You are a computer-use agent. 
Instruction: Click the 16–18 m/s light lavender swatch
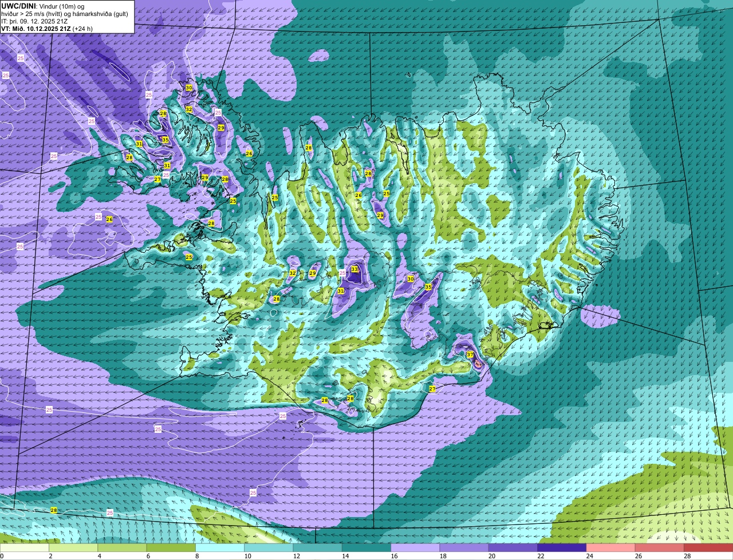(415, 548)
